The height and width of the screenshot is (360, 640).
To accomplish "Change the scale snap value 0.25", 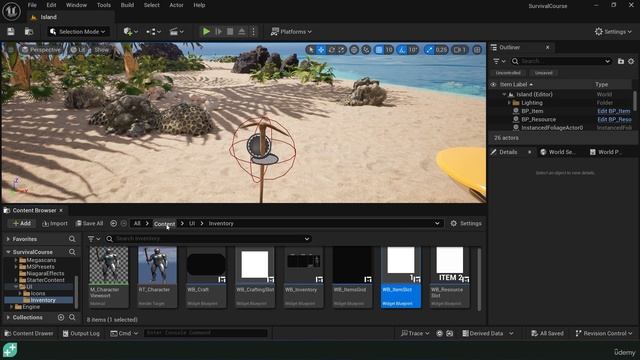I will point(441,50).
